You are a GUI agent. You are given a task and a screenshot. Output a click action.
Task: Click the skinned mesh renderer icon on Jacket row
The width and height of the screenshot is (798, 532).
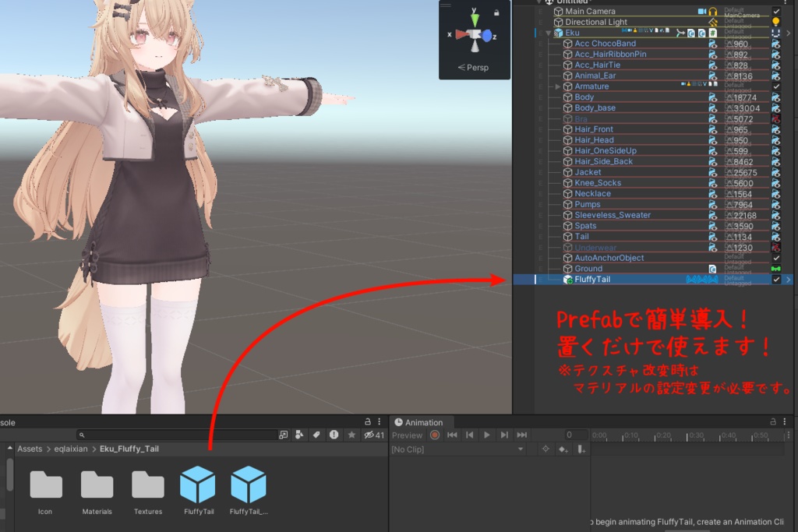click(x=712, y=172)
